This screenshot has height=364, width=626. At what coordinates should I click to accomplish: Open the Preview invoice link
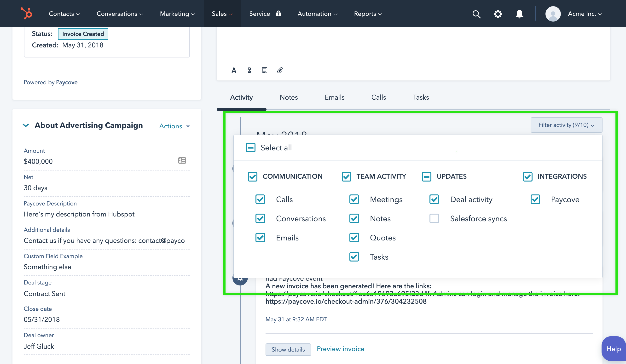click(340, 349)
